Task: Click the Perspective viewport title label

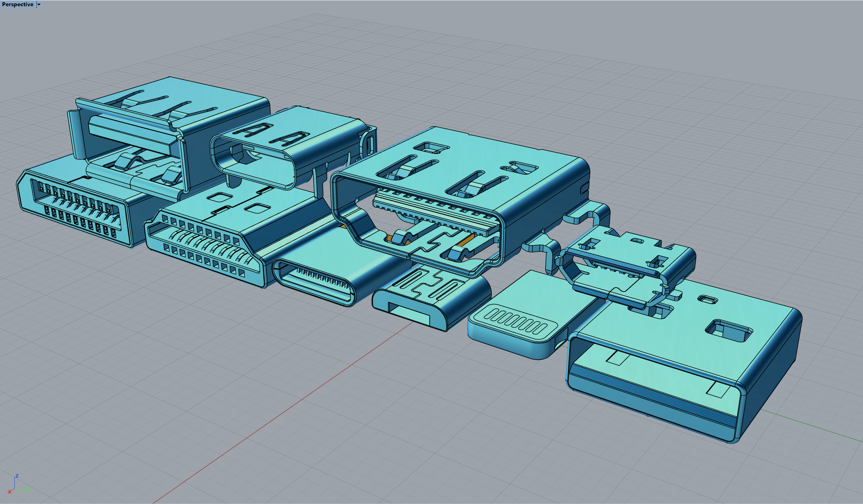Action: pos(18,5)
